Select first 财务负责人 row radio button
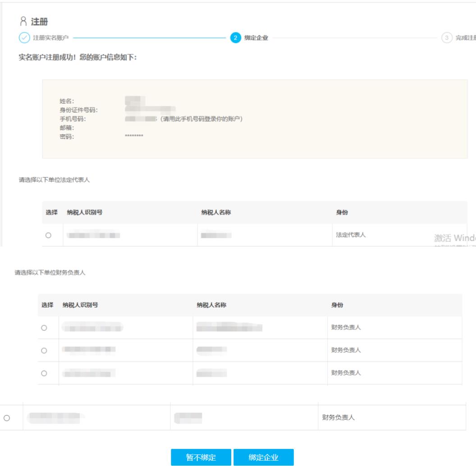 [44, 328]
